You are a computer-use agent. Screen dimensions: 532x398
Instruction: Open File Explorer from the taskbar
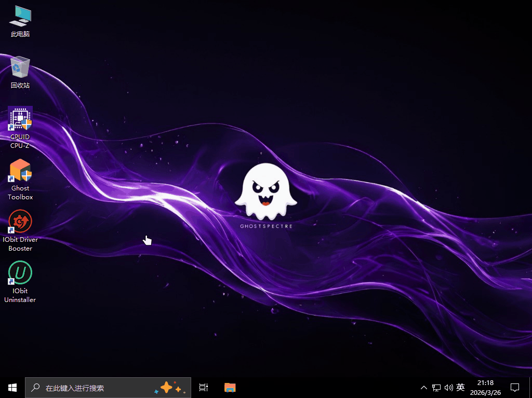coord(230,388)
